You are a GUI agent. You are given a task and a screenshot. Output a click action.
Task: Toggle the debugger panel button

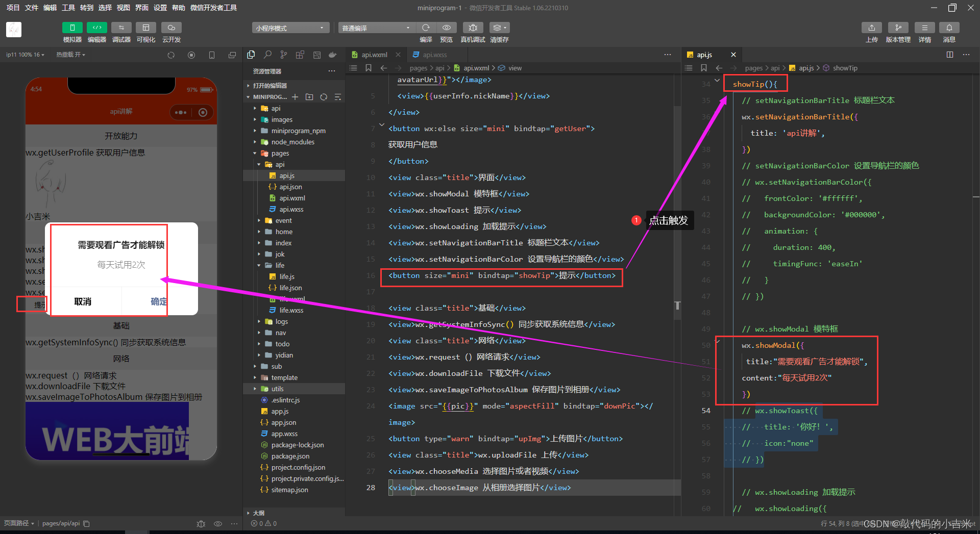coord(121,28)
